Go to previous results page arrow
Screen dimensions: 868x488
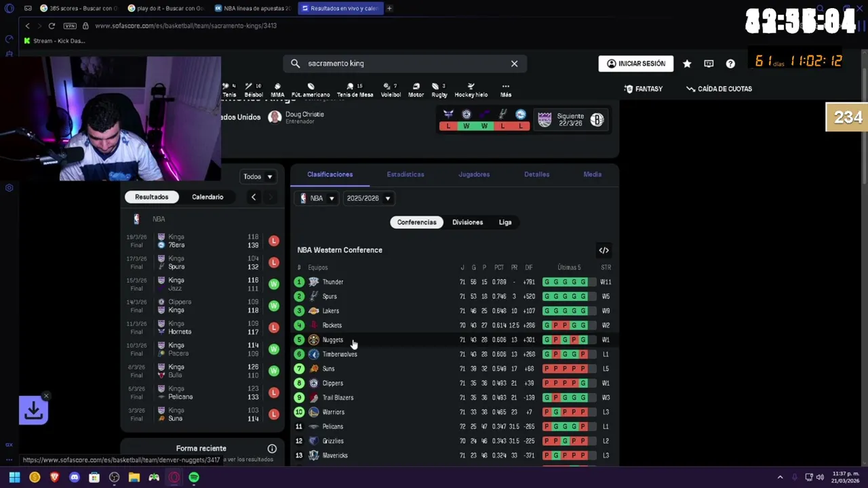pyautogui.click(x=254, y=197)
